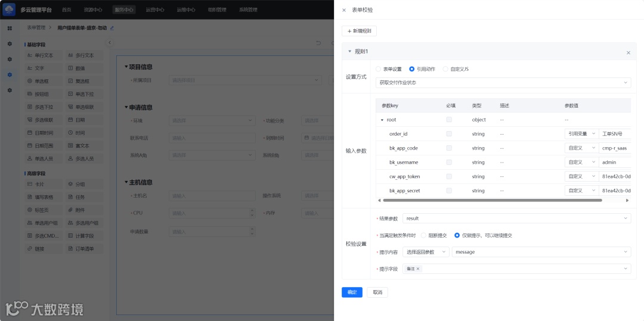Click the 表单管理 breadcrumb link
This screenshot has width=644, height=321.
pyautogui.click(x=36, y=28)
